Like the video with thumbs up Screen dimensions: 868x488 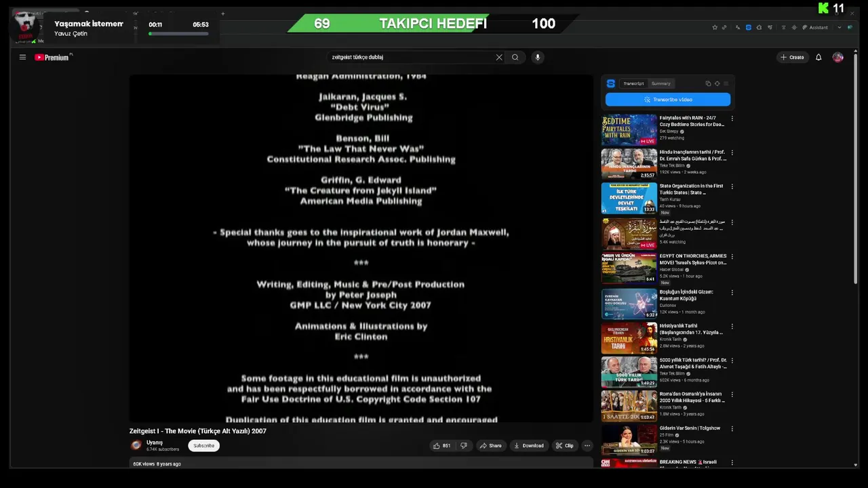coord(441,446)
